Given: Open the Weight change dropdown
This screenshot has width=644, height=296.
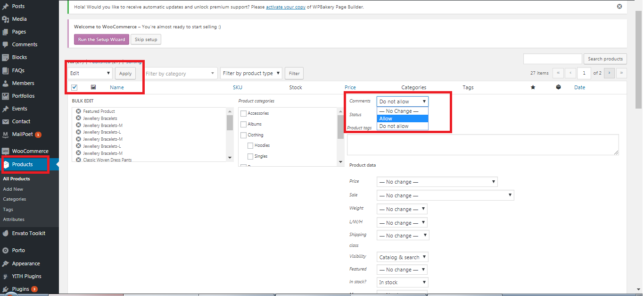Looking at the screenshot, I should [402, 209].
